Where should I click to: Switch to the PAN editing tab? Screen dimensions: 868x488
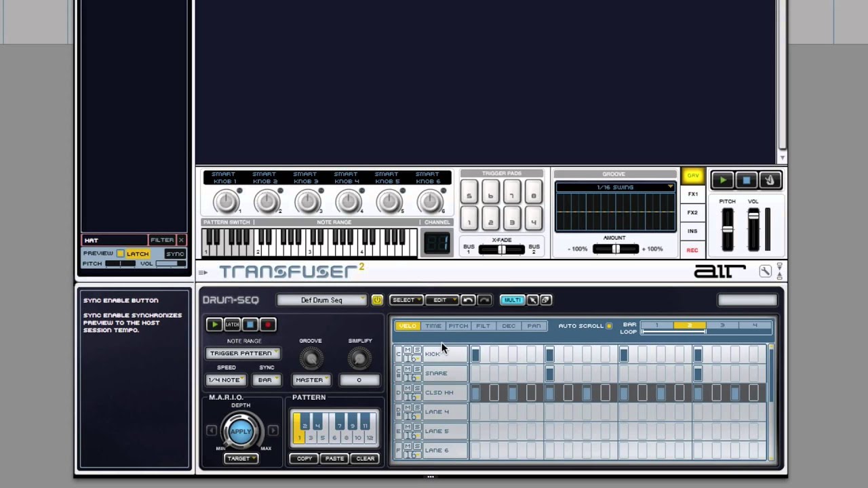click(534, 326)
